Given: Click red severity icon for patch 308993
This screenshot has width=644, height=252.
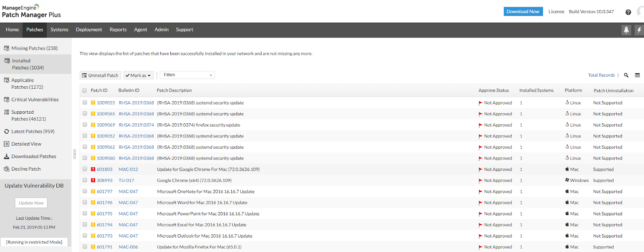Looking at the screenshot, I should pyautogui.click(x=93, y=181).
